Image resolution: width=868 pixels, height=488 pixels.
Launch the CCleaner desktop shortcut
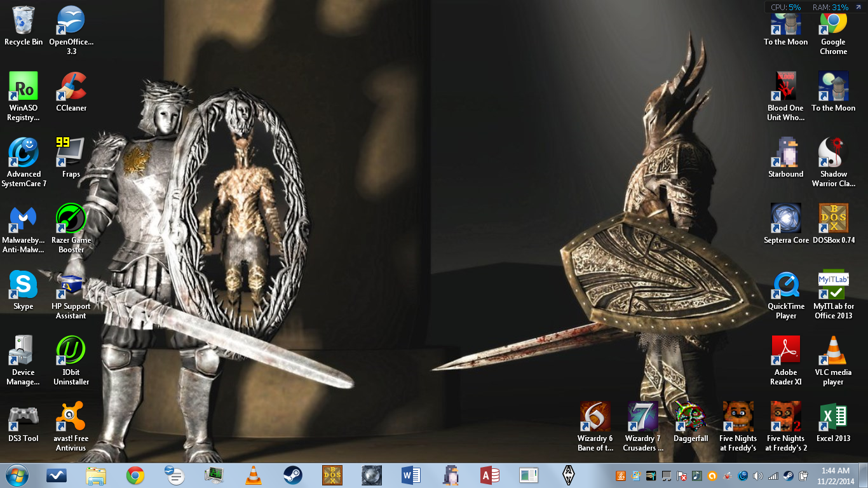(x=71, y=91)
